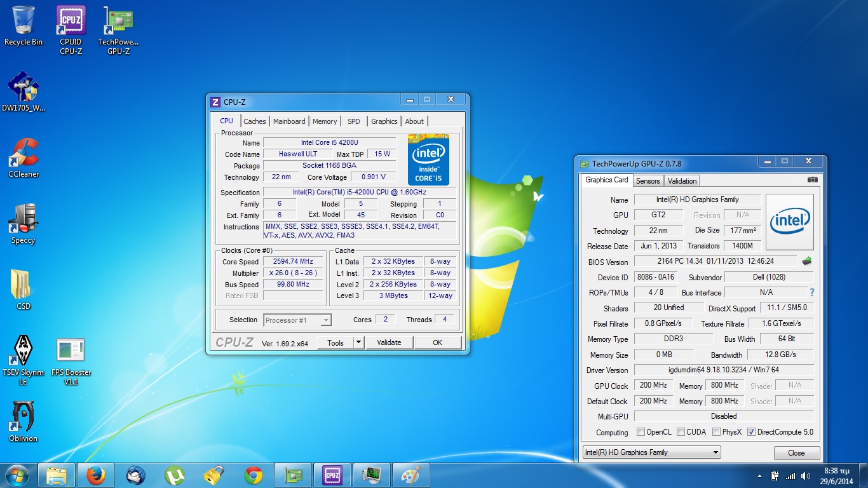Click the network signal tray icon

[790, 475]
